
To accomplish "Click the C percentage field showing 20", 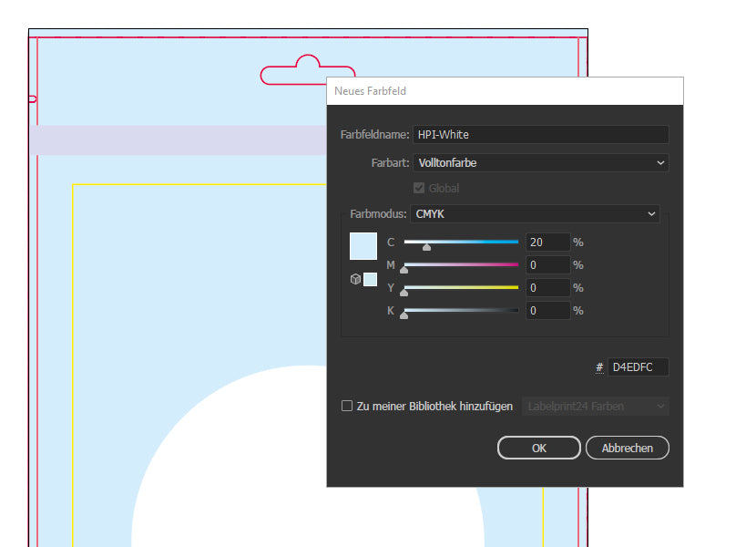I will 547,243.
